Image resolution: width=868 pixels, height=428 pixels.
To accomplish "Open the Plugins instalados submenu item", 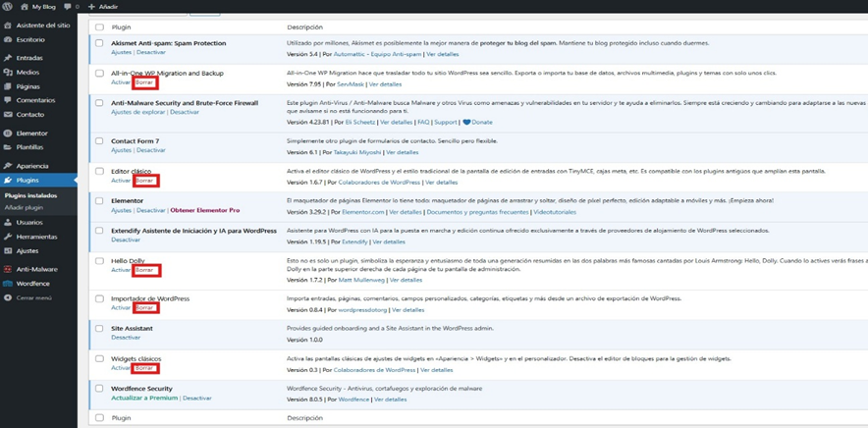I will click(x=30, y=196).
